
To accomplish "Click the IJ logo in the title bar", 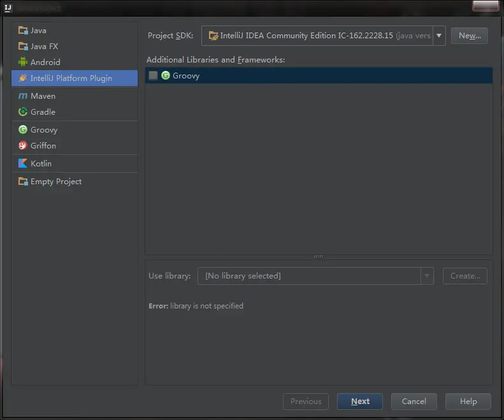I will click(x=8, y=8).
